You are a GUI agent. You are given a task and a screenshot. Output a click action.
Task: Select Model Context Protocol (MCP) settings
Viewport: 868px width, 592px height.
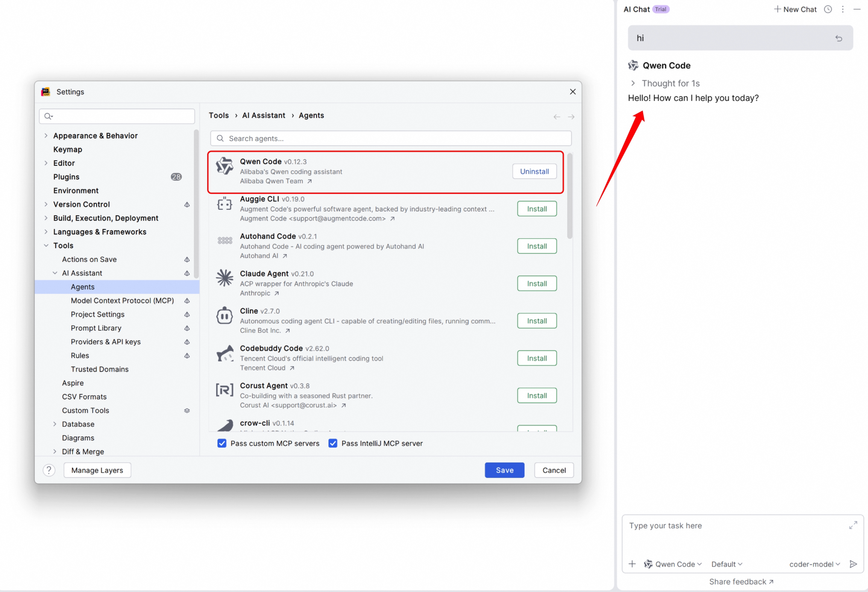coord(122,301)
